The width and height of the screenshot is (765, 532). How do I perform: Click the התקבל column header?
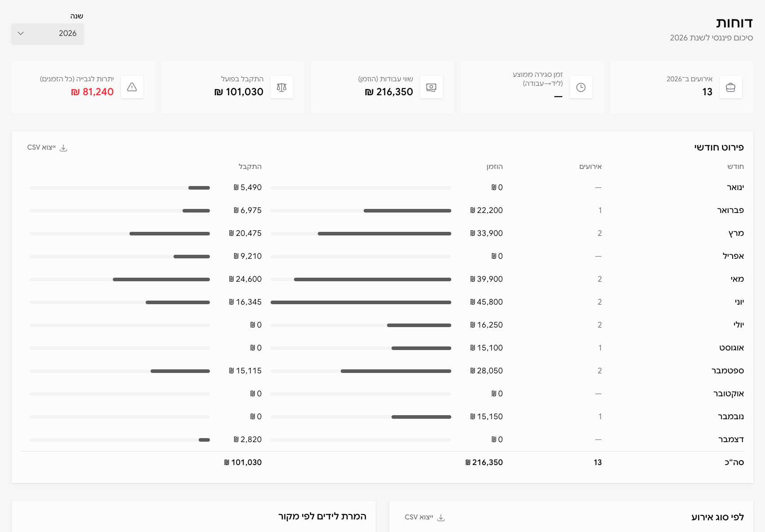250,167
